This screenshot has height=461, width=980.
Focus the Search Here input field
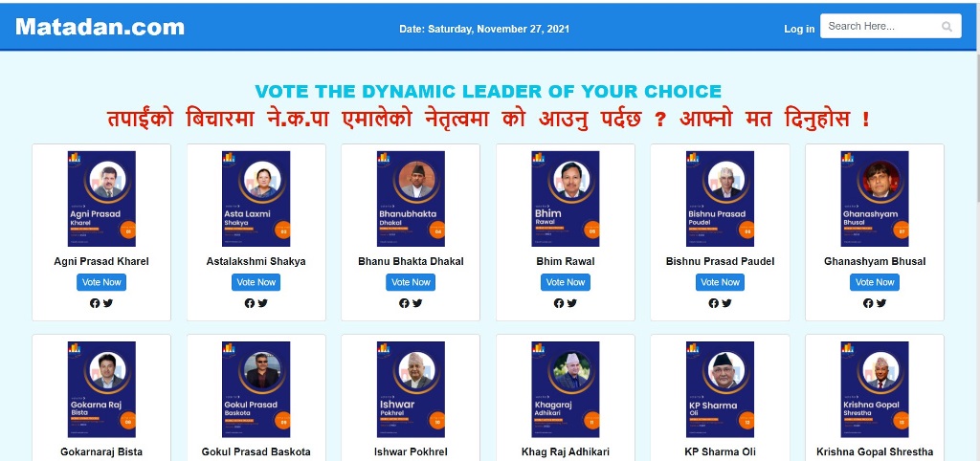880,27
